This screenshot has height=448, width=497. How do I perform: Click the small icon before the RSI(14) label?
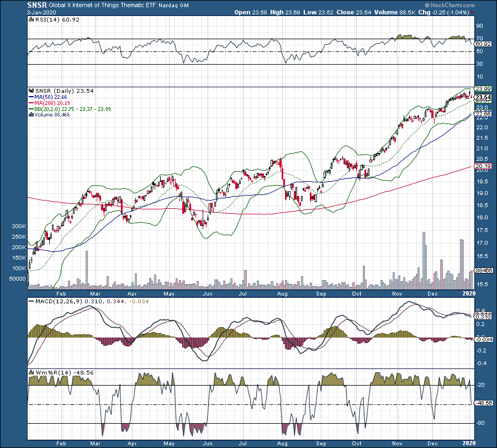click(x=31, y=20)
